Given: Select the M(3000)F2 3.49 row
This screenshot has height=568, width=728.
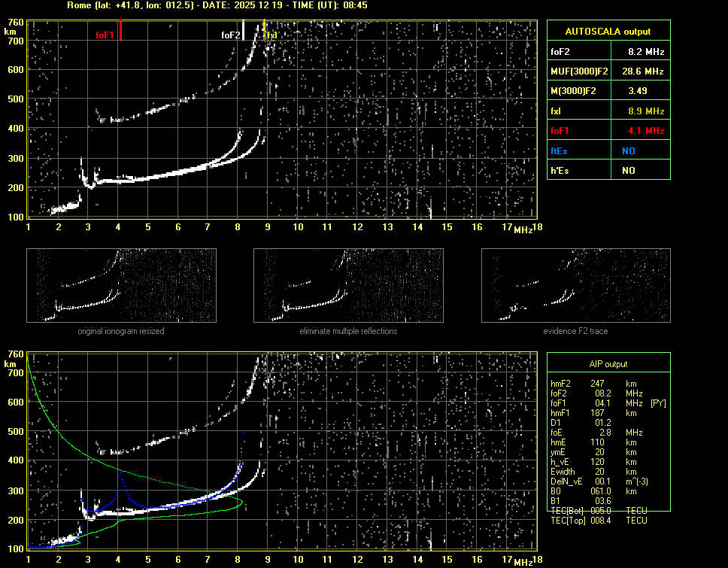Looking at the screenshot, I should tap(608, 91).
